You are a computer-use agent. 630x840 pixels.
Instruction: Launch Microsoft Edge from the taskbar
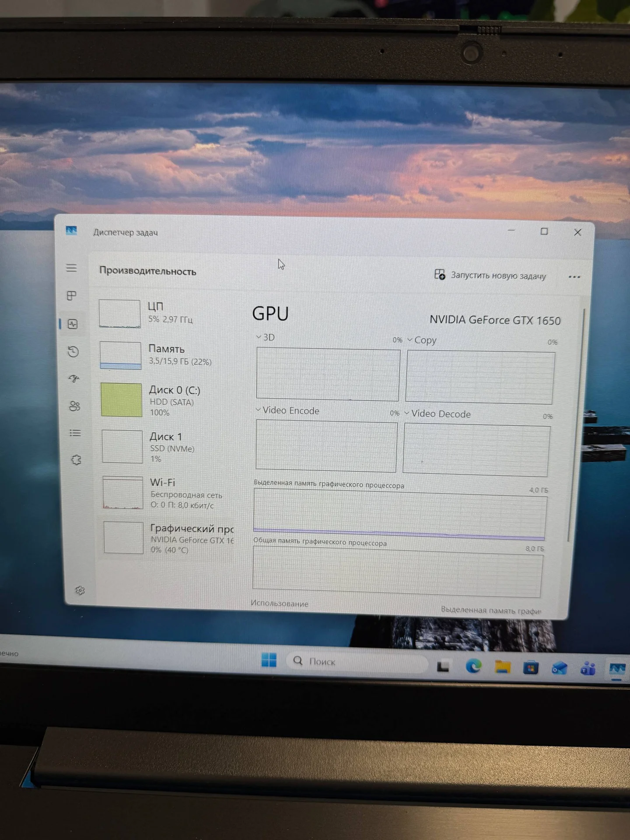[473, 666]
